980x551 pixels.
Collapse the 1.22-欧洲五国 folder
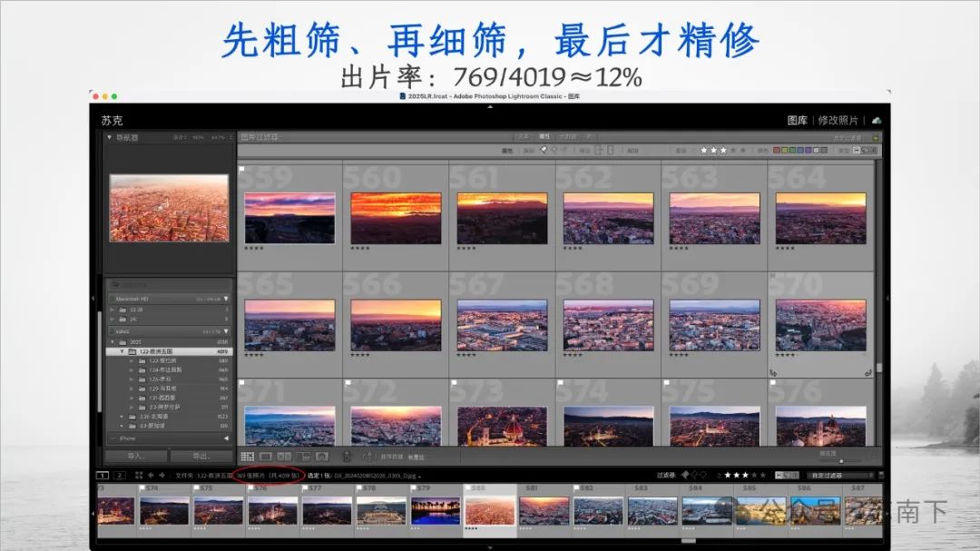point(122,351)
